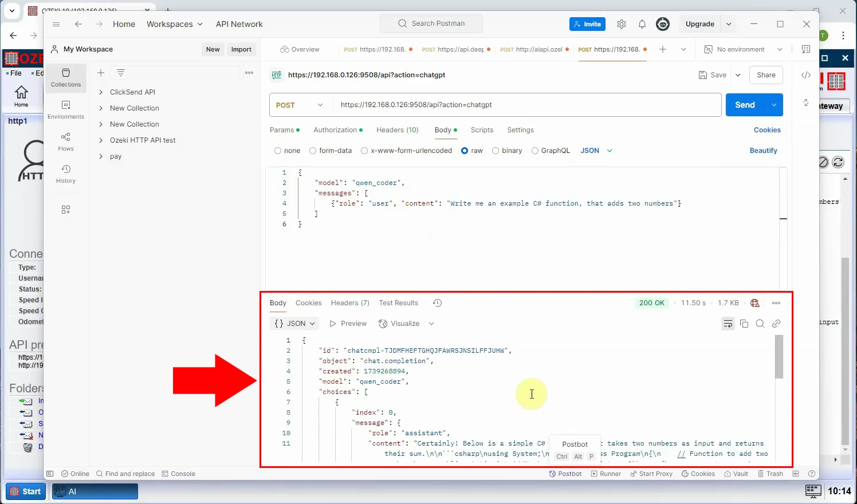The width and height of the screenshot is (857, 504).
Task: Open the Flows sidebar panel
Action: click(x=66, y=142)
